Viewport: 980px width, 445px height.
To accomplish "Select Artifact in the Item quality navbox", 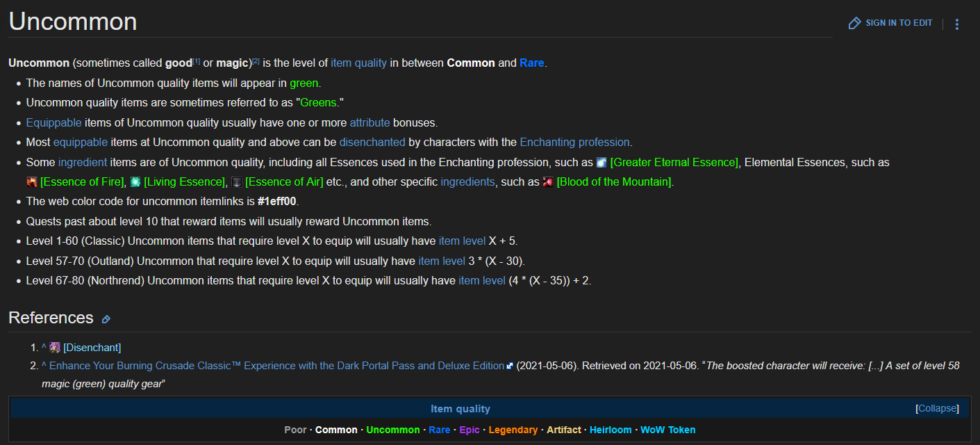I will click(x=563, y=430).
